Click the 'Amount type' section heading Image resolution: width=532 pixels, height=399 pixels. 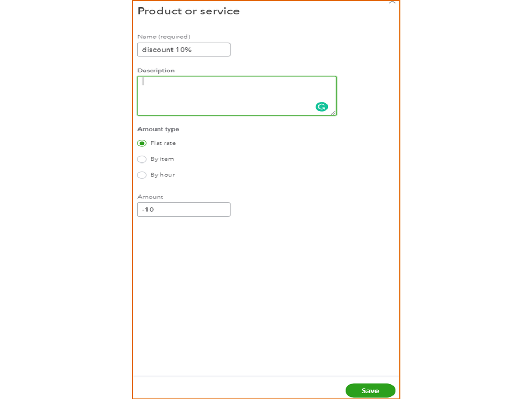[158, 129]
